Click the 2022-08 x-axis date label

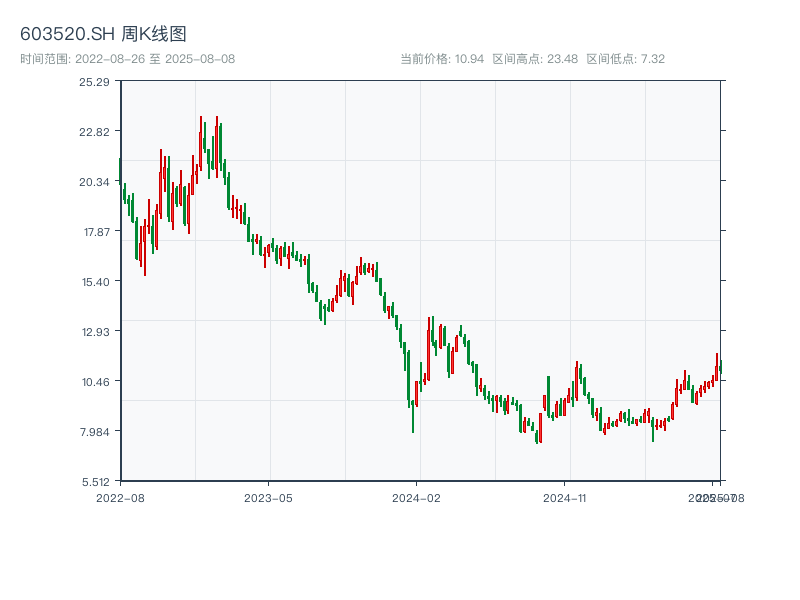120,497
